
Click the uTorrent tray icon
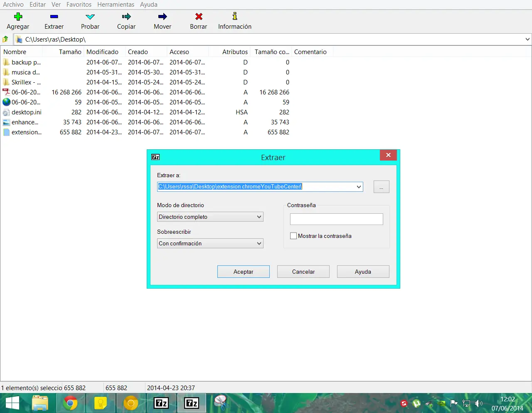pos(416,403)
